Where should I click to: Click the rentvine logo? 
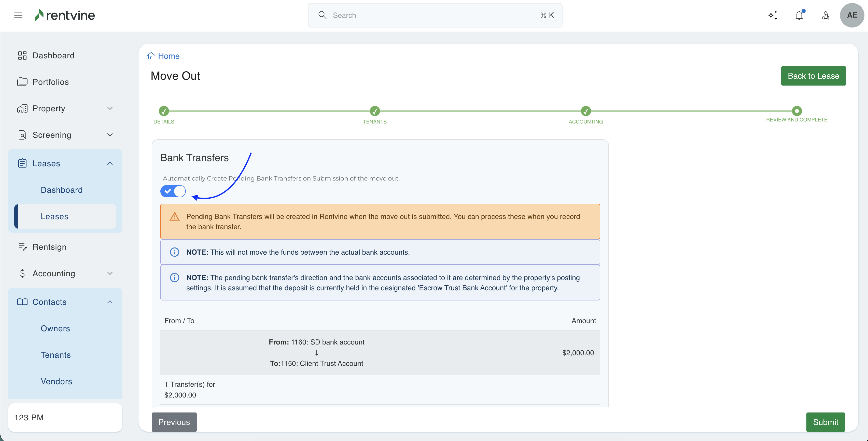(65, 15)
